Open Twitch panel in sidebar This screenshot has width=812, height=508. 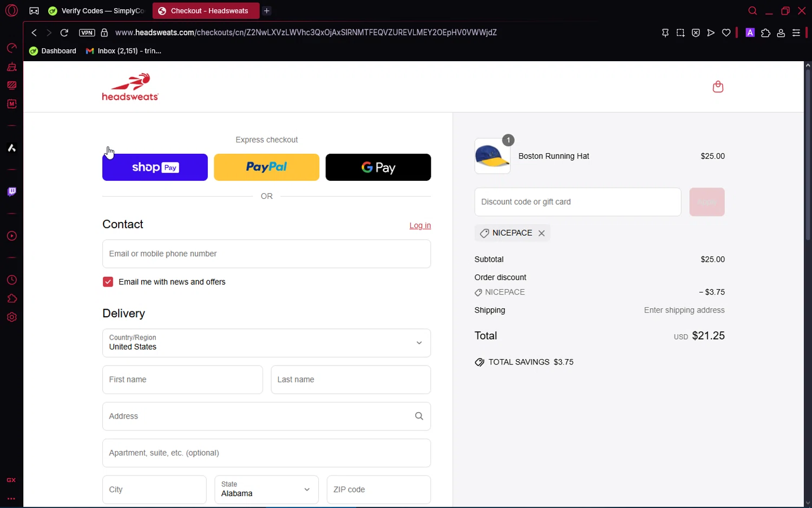pyautogui.click(x=11, y=192)
